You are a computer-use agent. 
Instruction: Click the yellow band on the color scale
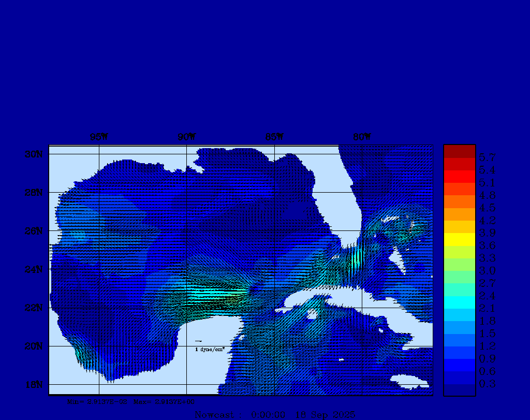459,239
